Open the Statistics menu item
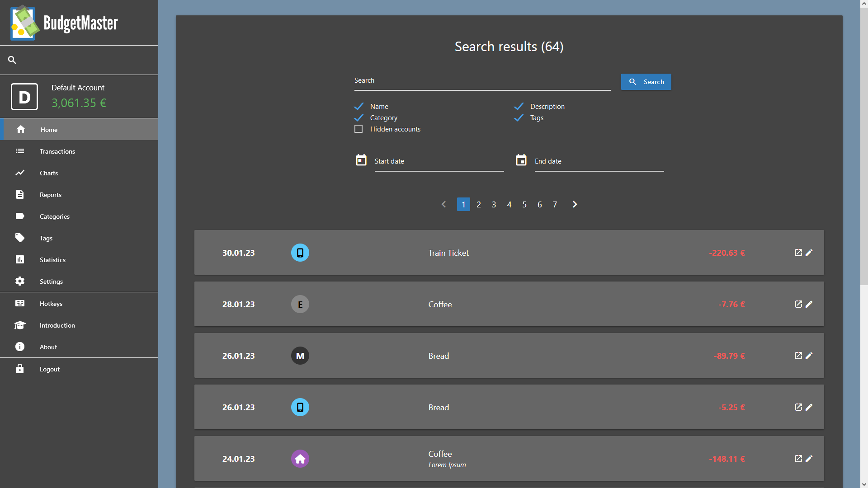Image resolution: width=868 pixels, height=488 pixels. coord(79,259)
